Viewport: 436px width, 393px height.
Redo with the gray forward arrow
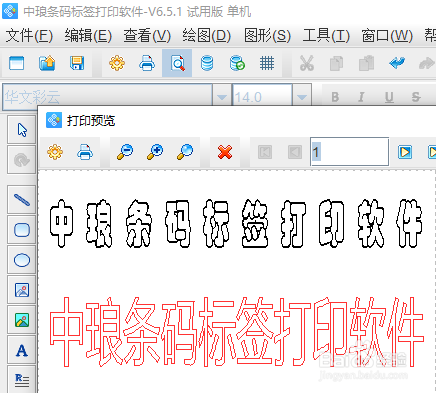click(x=427, y=63)
